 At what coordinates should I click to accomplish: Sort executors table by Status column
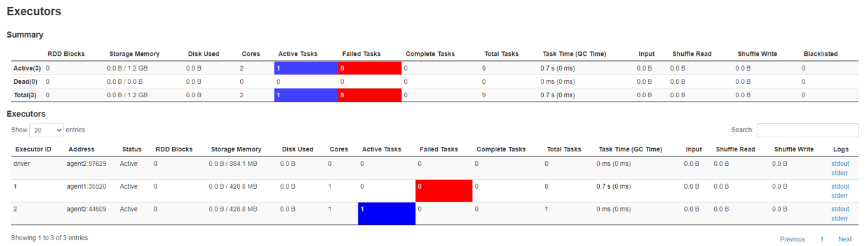coord(132,149)
